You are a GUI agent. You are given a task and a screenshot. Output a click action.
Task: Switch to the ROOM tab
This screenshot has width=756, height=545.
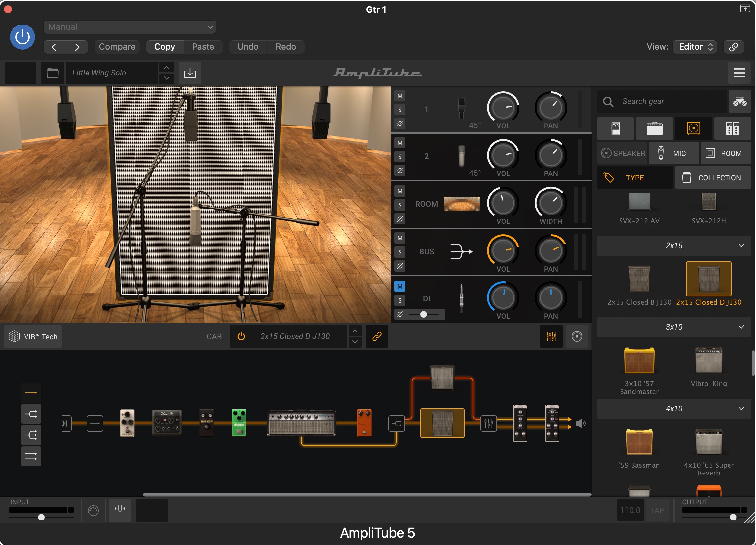pos(726,153)
